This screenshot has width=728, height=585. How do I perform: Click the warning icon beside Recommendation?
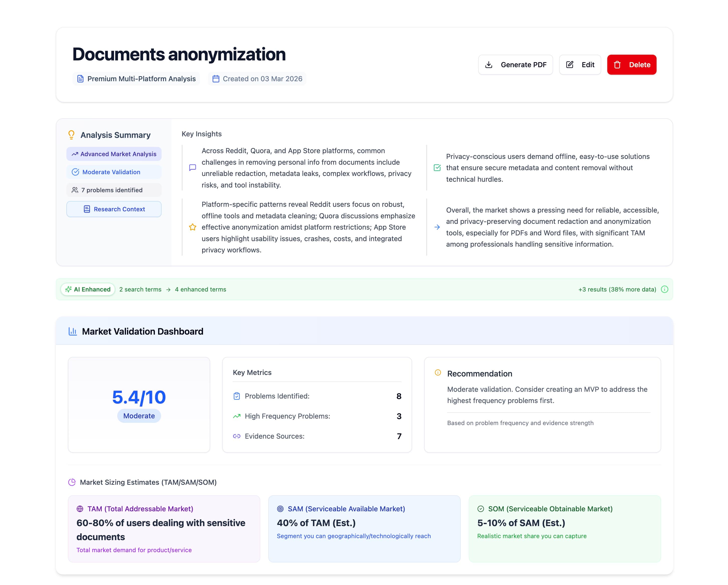[x=438, y=372]
